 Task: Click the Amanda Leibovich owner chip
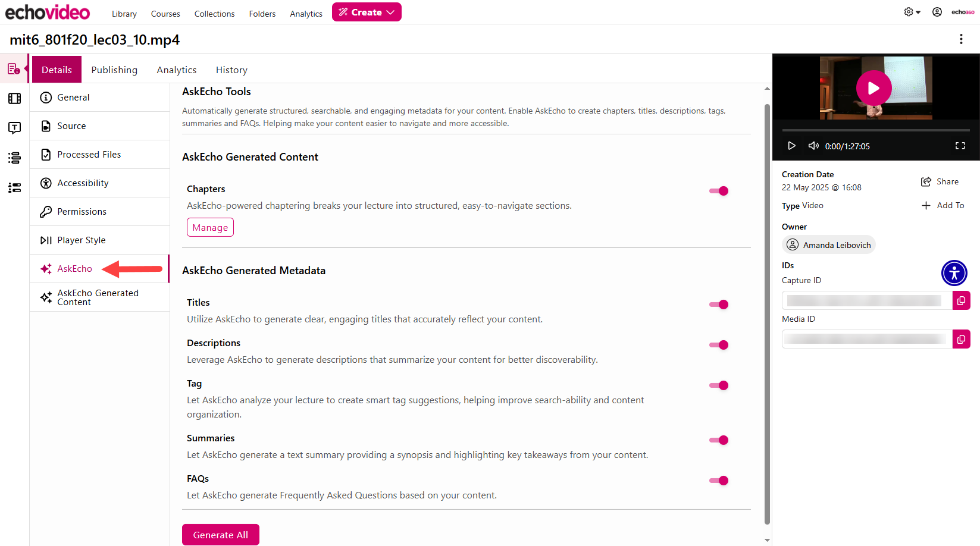tap(828, 244)
